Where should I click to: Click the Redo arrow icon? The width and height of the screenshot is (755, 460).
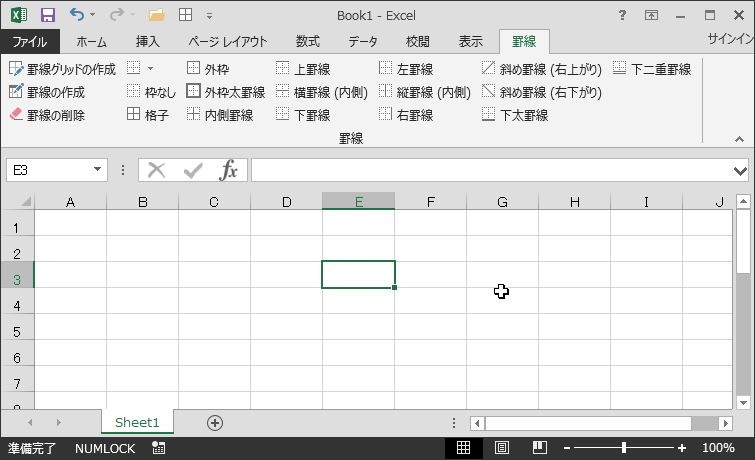[x=117, y=14]
